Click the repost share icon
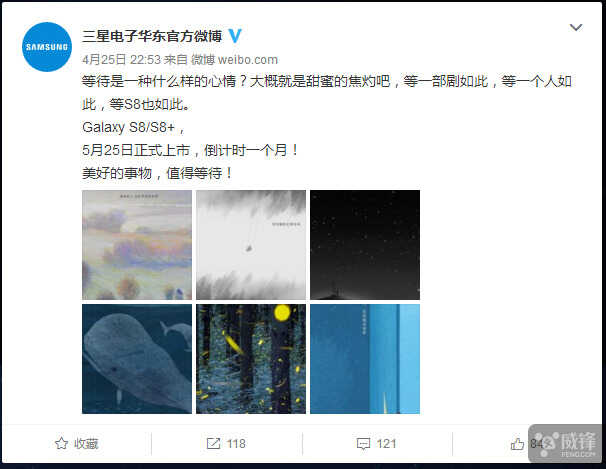 pos(213,444)
